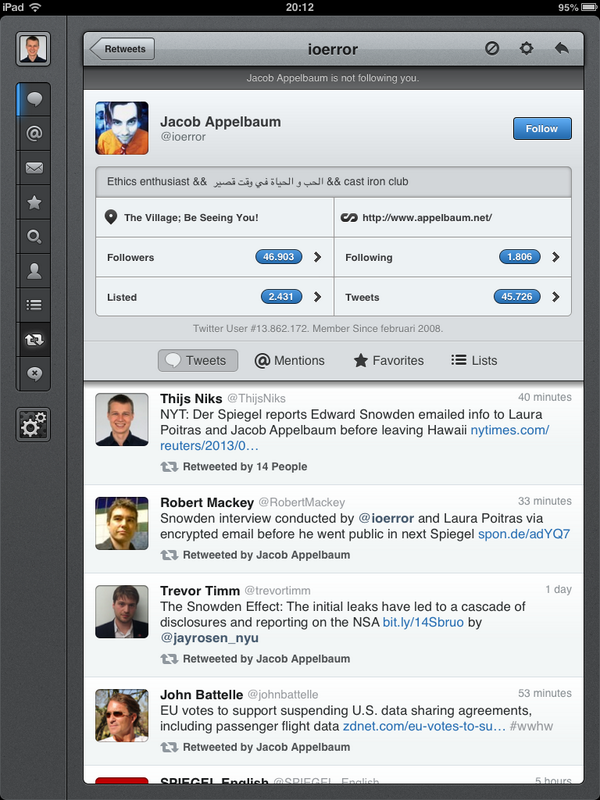The width and height of the screenshot is (600, 800).
Task: Switch to the Lists tab
Action: (x=474, y=361)
